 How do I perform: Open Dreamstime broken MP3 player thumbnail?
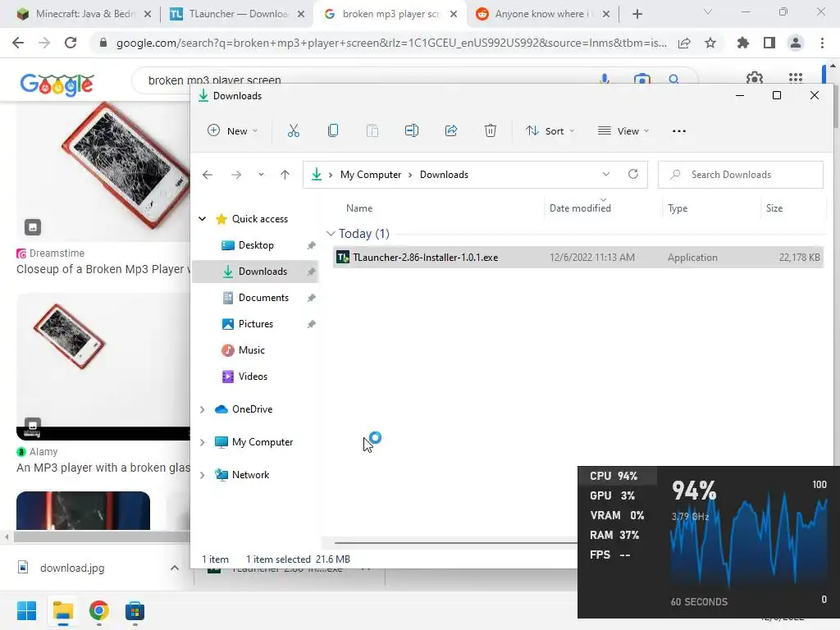tap(103, 171)
